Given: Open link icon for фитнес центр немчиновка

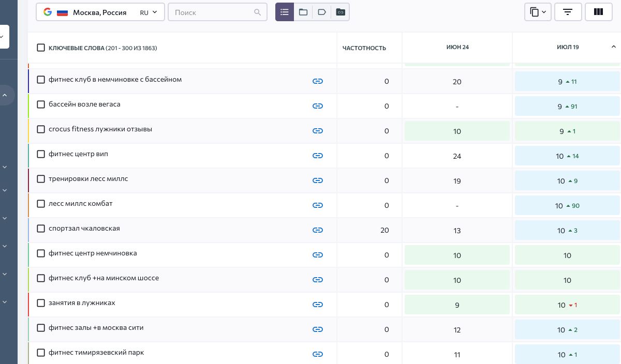Looking at the screenshot, I should point(318,255).
